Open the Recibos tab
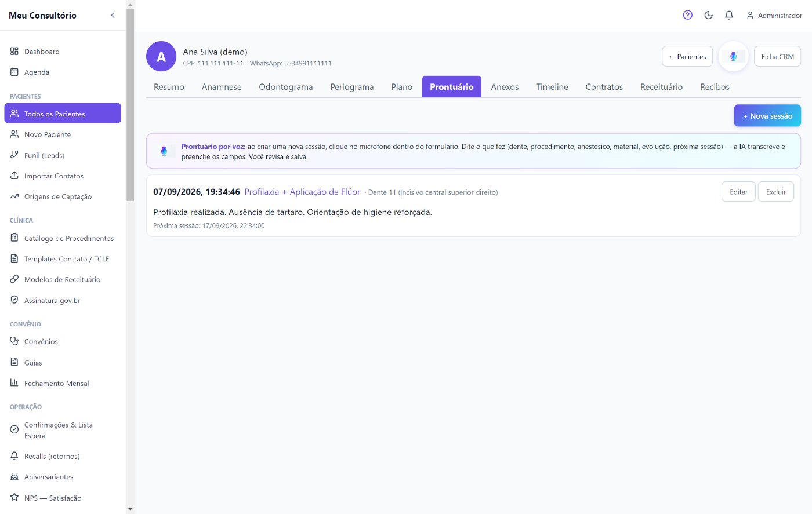The image size is (812, 514). 715,87
